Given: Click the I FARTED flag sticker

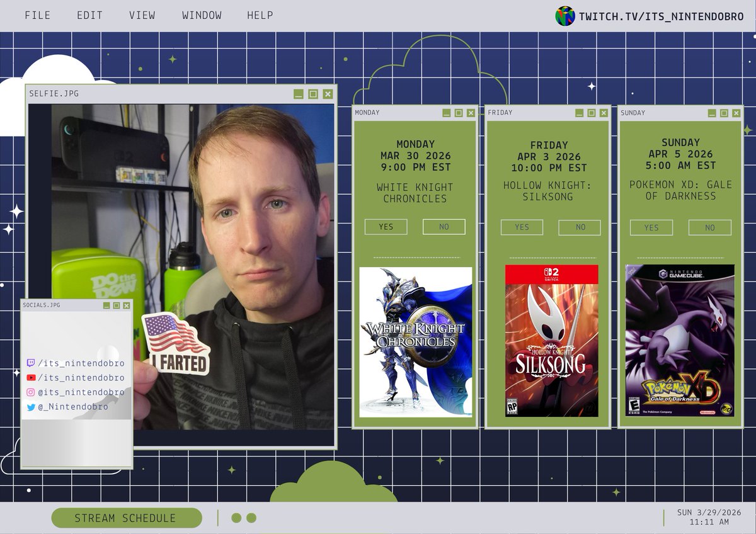Looking at the screenshot, I should pos(176,344).
